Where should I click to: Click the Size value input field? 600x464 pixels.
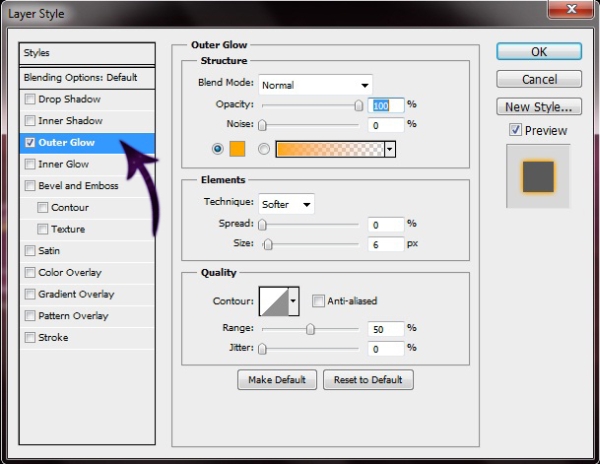tap(385, 244)
